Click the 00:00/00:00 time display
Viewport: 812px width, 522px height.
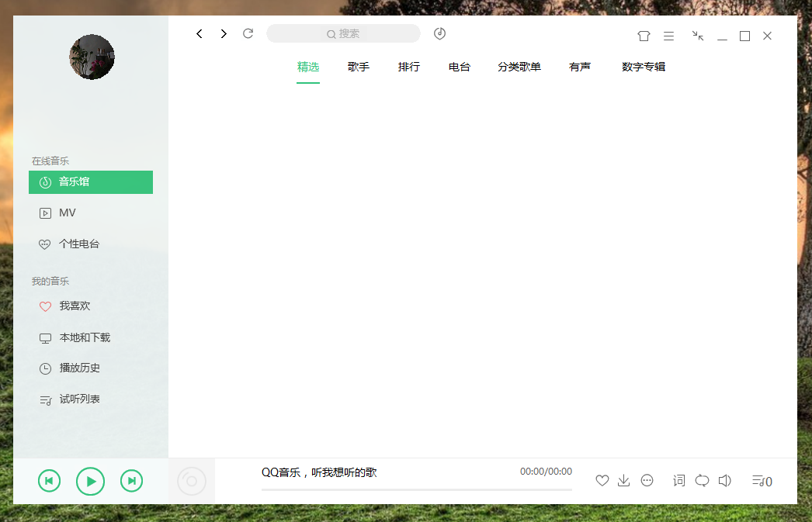click(x=546, y=472)
